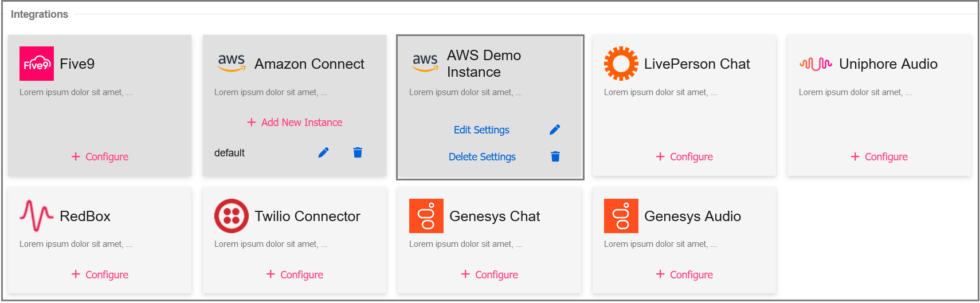
Task: Click the Genesys Audio title
Action: [x=693, y=216]
